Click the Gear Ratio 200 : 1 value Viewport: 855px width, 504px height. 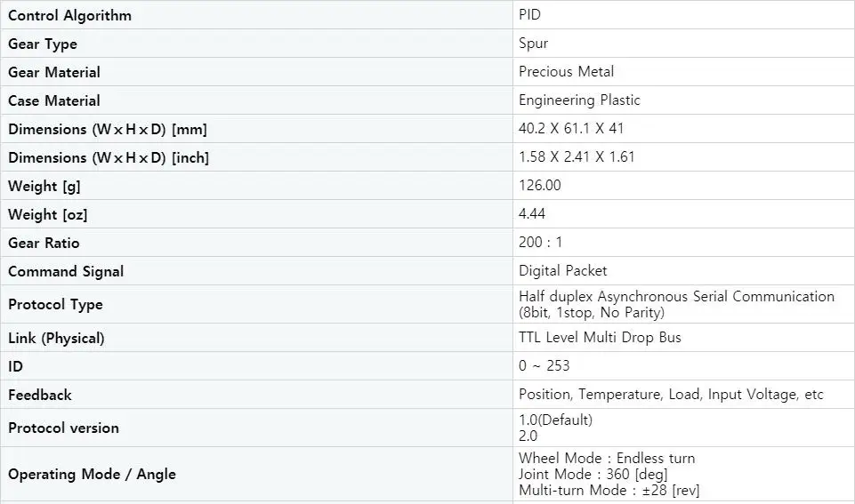[x=540, y=242]
